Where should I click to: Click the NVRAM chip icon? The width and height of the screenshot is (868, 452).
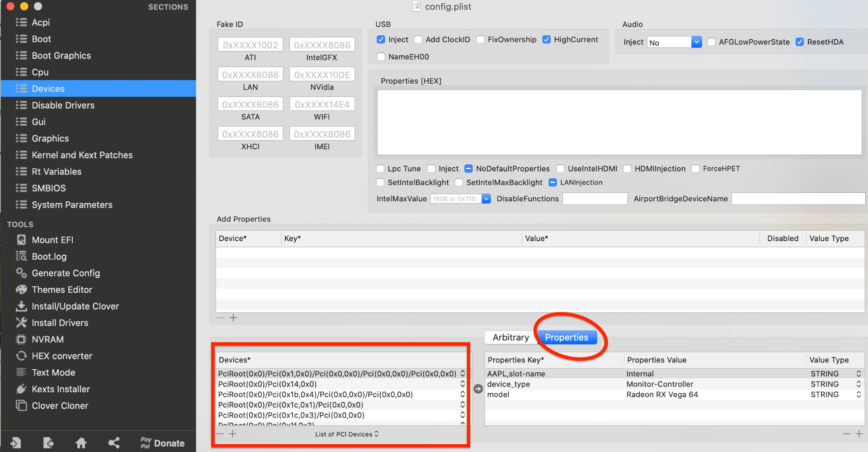click(x=21, y=339)
